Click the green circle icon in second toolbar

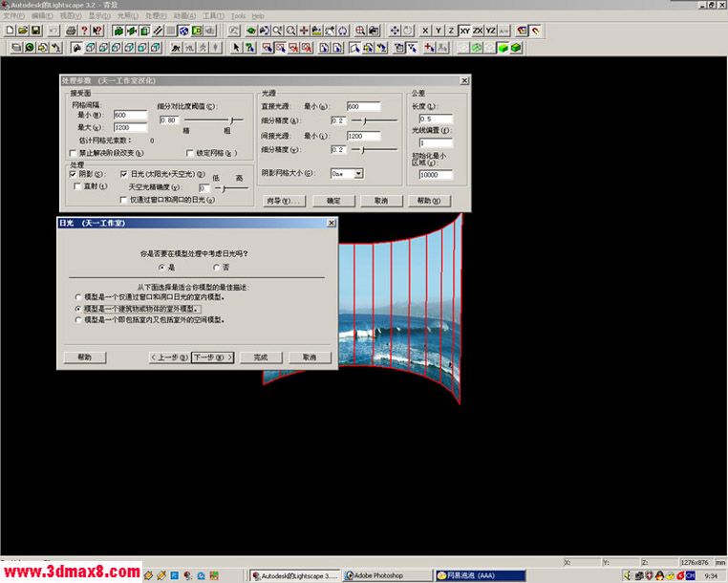click(30, 48)
